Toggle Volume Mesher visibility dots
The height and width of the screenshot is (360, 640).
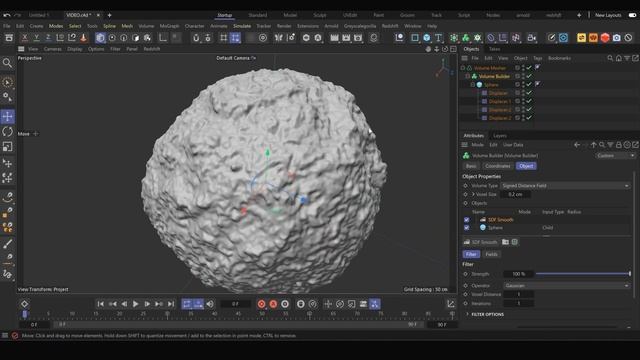pos(523,68)
